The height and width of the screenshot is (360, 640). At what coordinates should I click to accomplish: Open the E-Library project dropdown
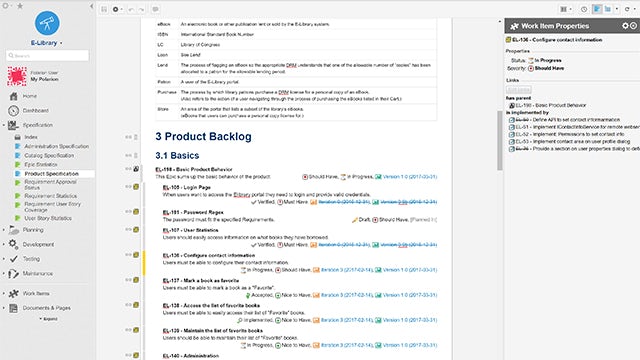pos(61,43)
